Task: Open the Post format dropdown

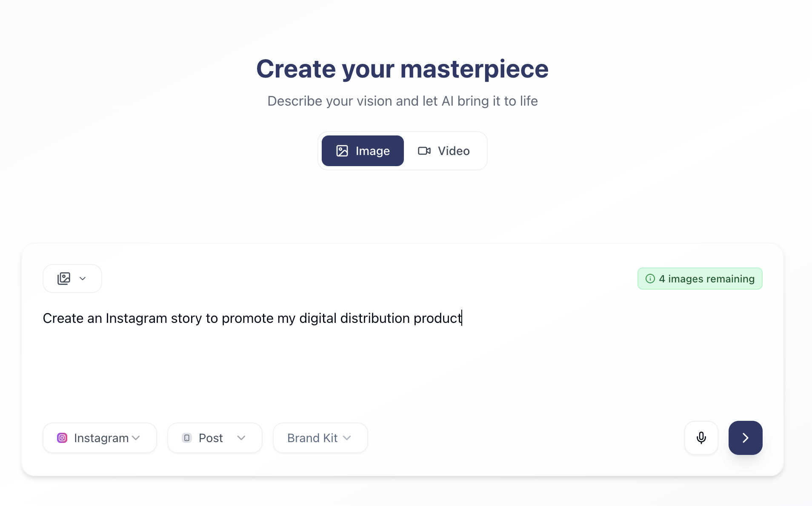Action: (215, 438)
